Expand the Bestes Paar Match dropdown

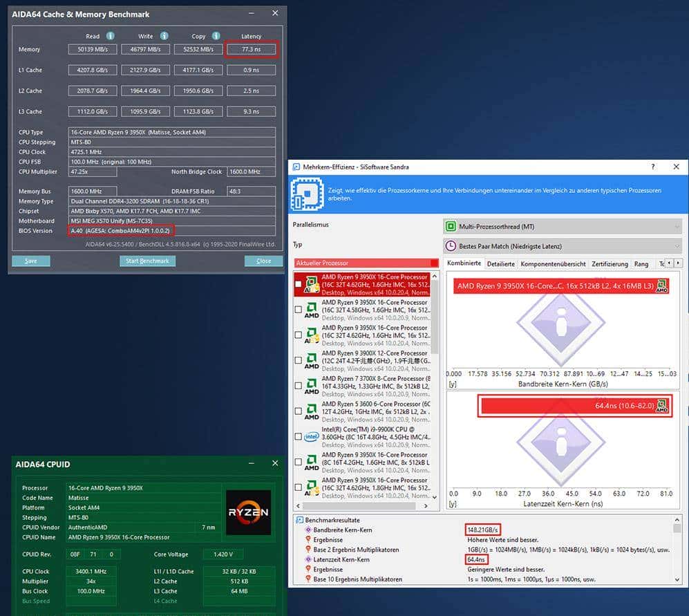click(562, 245)
